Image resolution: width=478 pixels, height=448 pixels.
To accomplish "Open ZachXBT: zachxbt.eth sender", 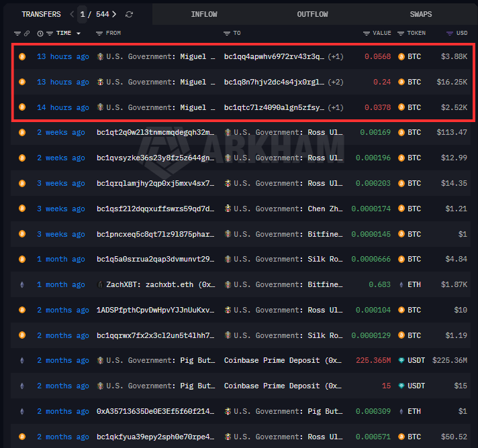I will click(156, 284).
